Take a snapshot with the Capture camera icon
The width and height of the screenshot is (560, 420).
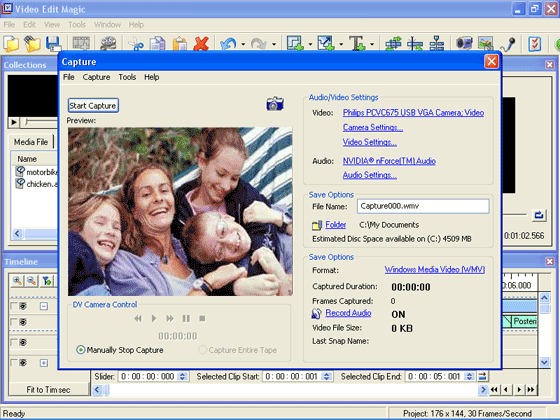(x=275, y=104)
